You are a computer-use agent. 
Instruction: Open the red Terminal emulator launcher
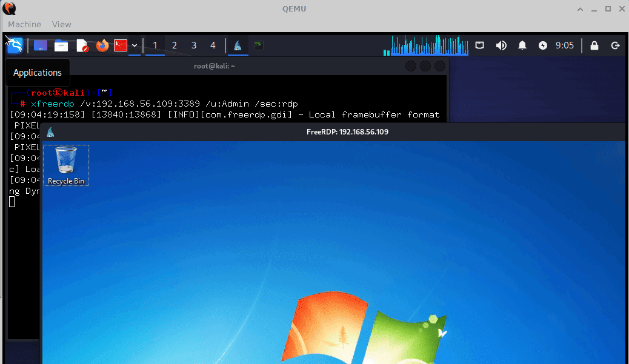(x=121, y=45)
